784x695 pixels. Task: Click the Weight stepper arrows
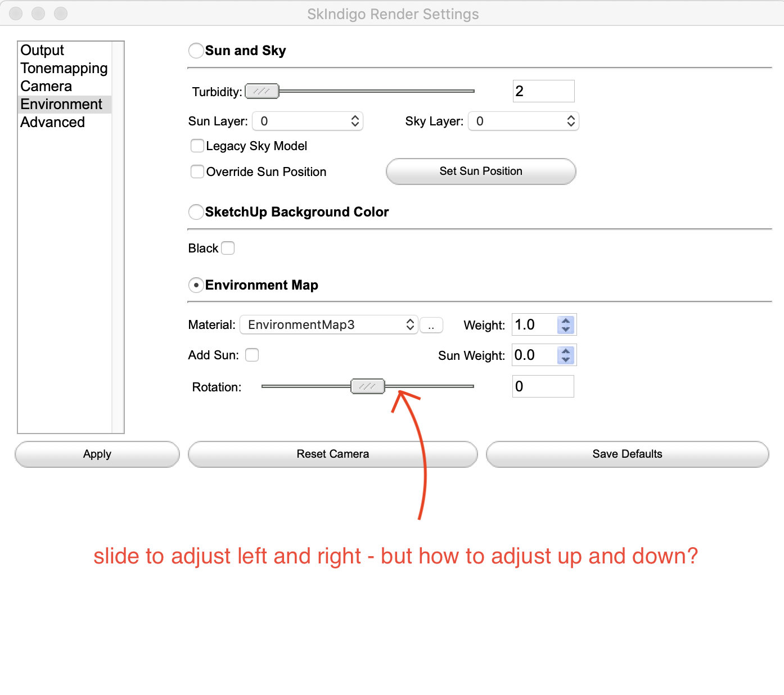(x=566, y=325)
